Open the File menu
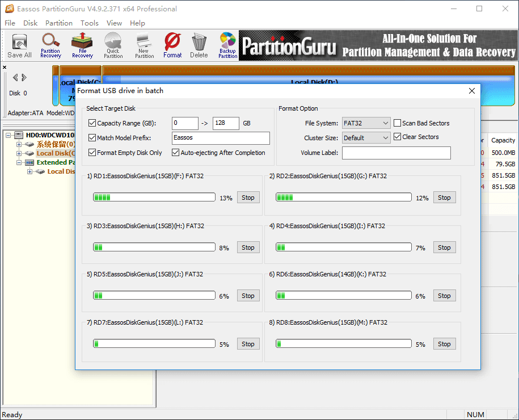 (x=10, y=23)
